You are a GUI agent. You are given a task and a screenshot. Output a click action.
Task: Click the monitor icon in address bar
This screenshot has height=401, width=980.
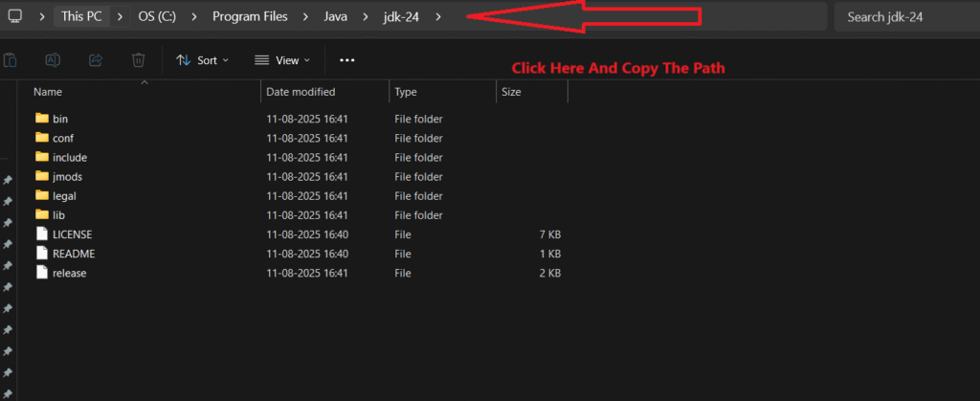point(15,17)
